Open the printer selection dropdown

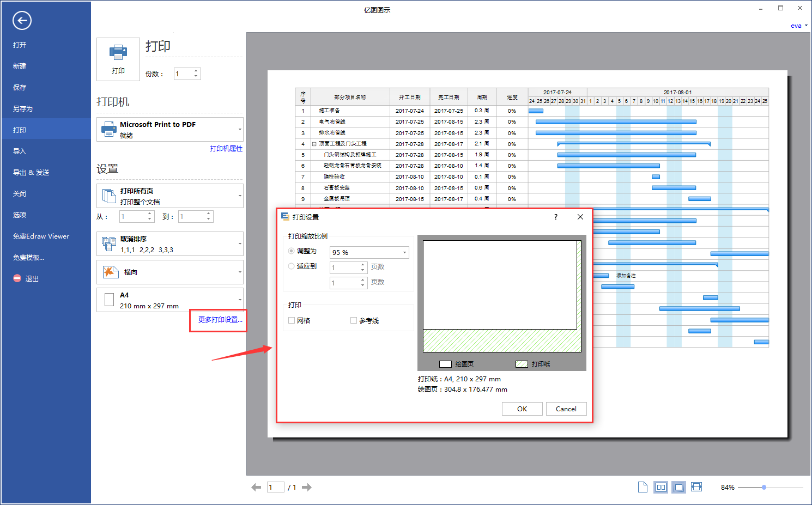(240, 130)
